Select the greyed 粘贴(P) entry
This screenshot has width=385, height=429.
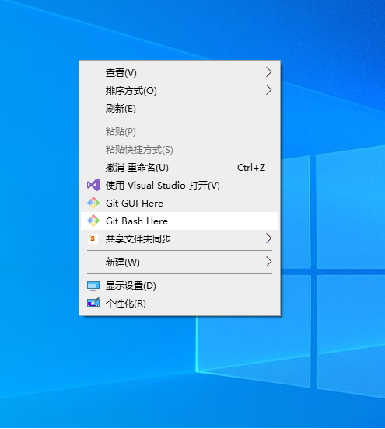(180, 132)
